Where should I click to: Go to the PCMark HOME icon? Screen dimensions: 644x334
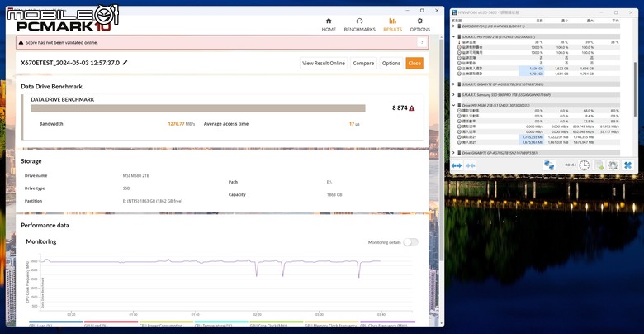pos(329,21)
